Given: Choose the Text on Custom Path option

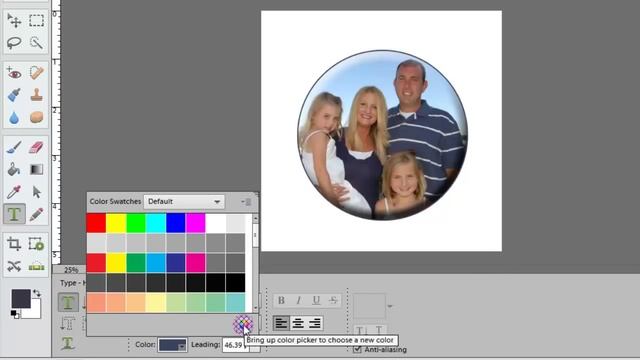Looking at the screenshot, I should click(68, 344).
